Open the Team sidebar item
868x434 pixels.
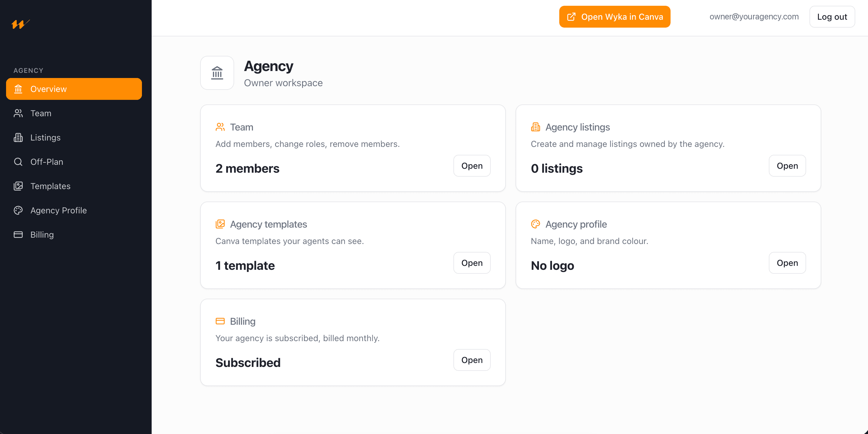coord(74,113)
